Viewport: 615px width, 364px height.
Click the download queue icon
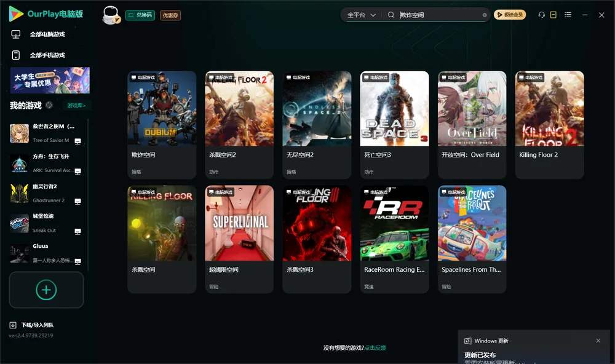13,325
